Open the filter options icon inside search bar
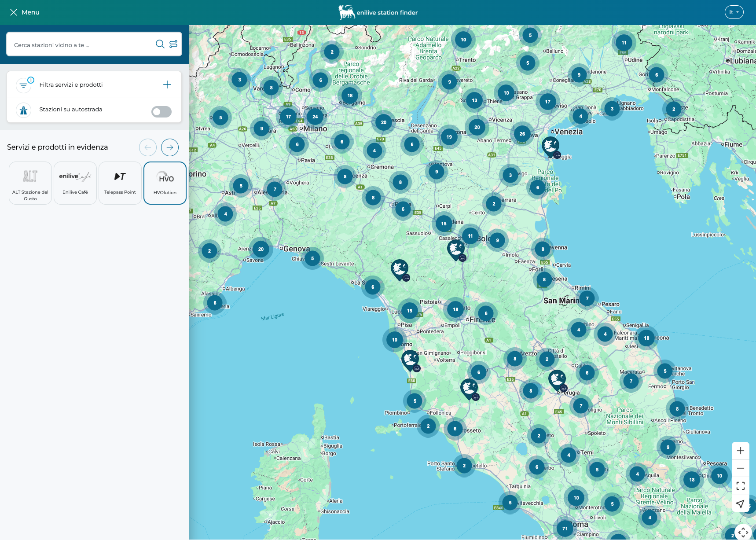Screen dimensions: 756x540 pyautogui.click(x=173, y=44)
